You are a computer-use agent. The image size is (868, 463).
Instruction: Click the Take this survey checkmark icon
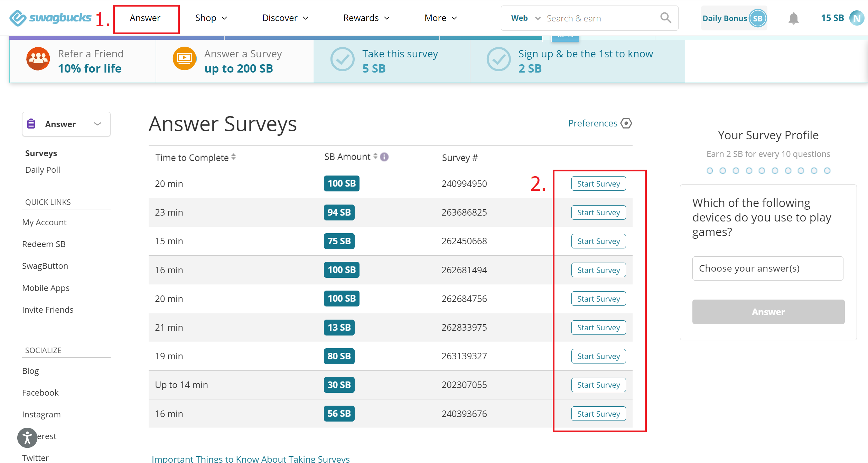[x=342, y=59]
